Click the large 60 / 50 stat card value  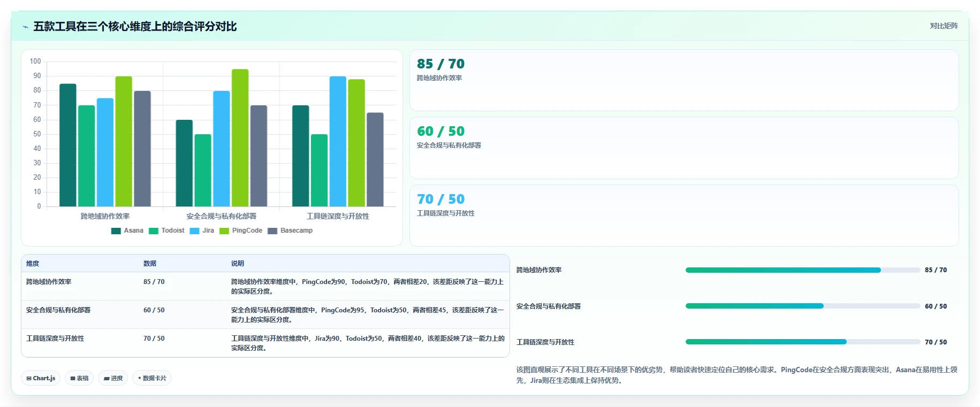[x=440, y=132]
